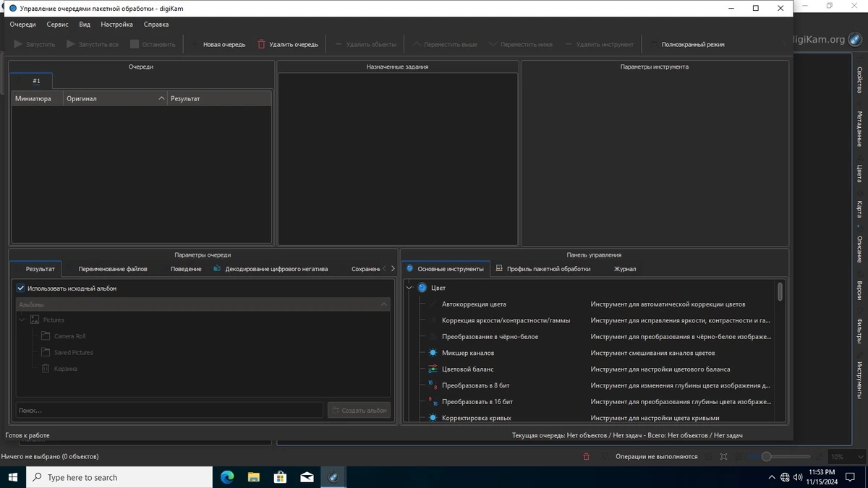Open the Сервис menu
Image resolution: width=868 pixels, height=488 pixels.
coord(57,24)
